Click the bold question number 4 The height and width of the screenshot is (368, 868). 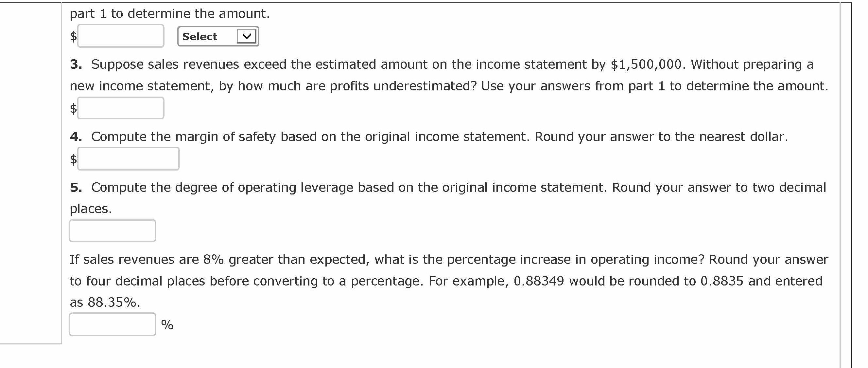coord(76,137)
